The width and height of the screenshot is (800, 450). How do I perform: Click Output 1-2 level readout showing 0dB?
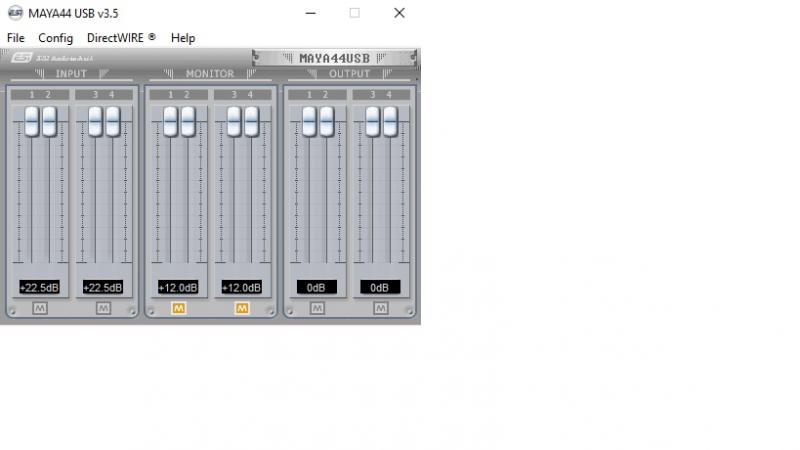pos(317,287)
